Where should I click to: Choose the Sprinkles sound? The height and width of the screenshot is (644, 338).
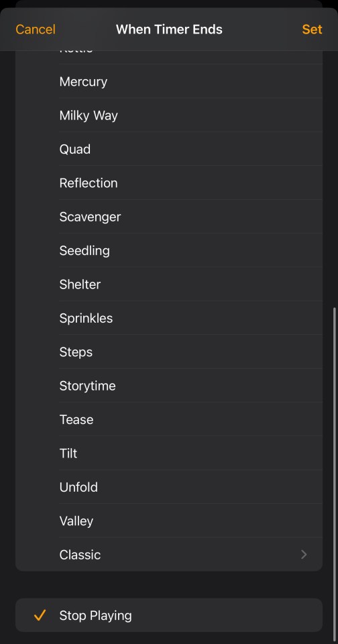pyautogui.click(x=169, y=318)
